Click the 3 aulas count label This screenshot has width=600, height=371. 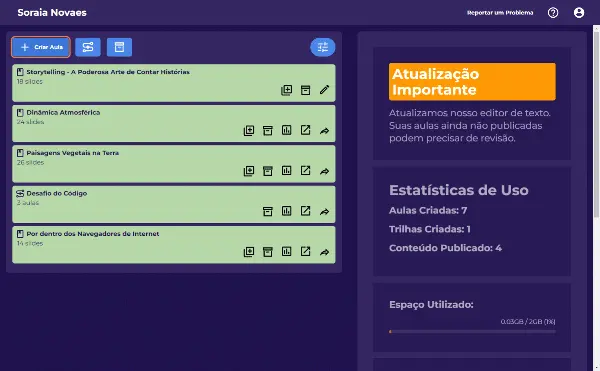coord(28,203)
